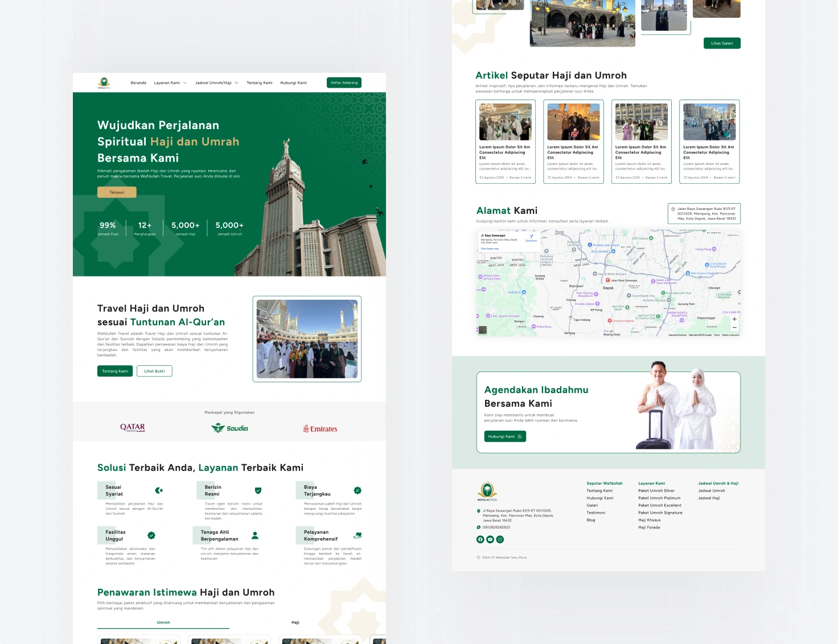Click the Emirates airline logo
Image resolution: width=838 pixels, height=644 pixels.
coord(320,429)
